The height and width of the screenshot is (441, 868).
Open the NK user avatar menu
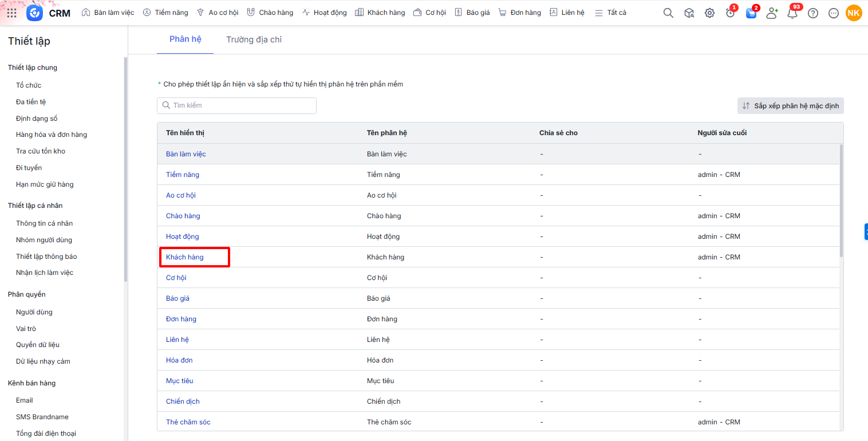pos(854,13)
